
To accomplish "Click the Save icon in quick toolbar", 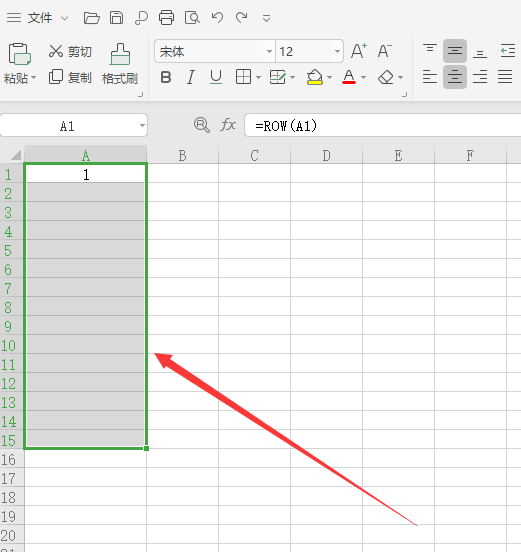I will click(x=117, y=18).
